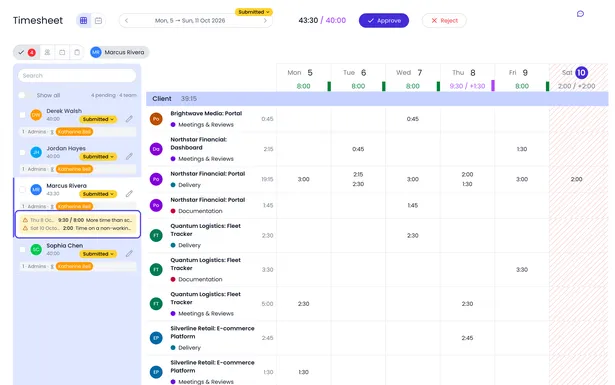The height and width of the screenshot is (385, 615).
Task: Click the Client group header row
Action: coord(377,99)
